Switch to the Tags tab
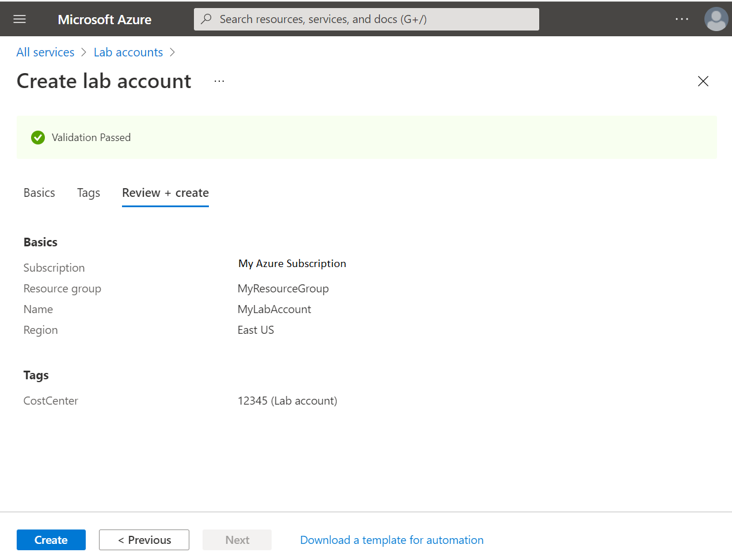Viewport: 732px width, 560px height. [x=89, y=193]
